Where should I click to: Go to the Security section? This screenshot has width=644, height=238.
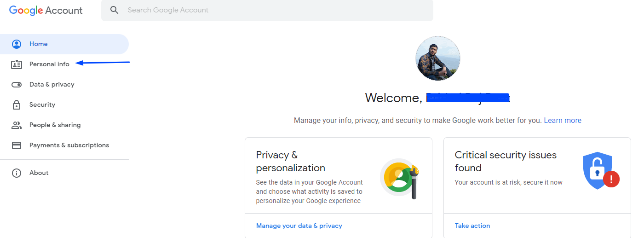pyautogui.click(x=42, y=105)
